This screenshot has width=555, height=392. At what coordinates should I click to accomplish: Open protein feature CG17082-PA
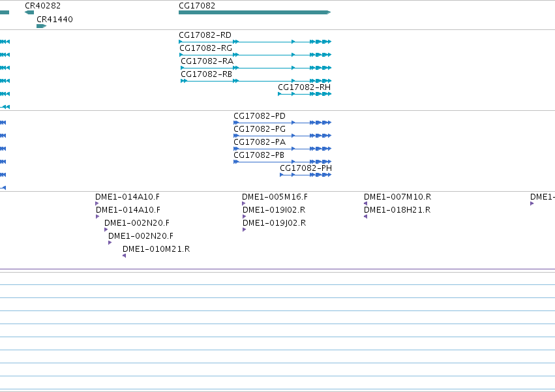tap(282, 149)
